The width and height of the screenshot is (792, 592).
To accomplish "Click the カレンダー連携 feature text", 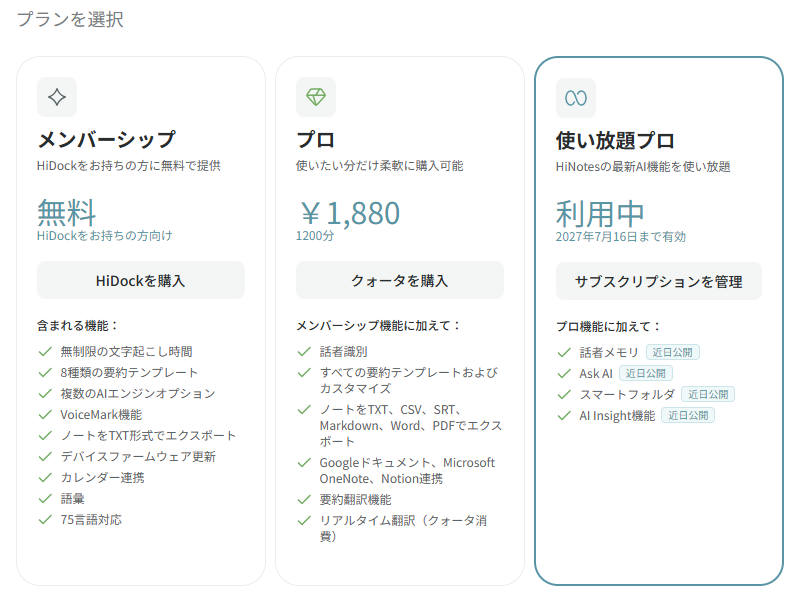I will pos(103,478).
